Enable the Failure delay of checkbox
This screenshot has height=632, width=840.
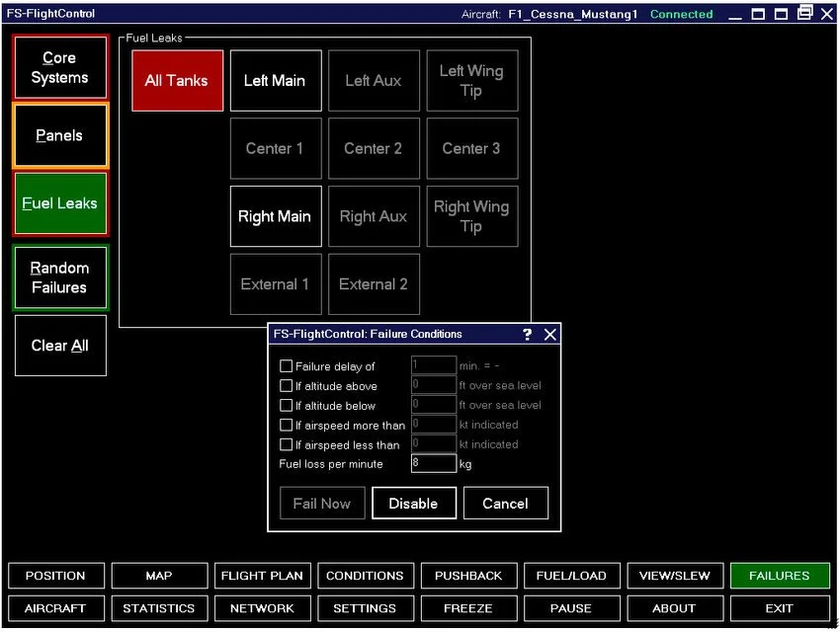287,365
